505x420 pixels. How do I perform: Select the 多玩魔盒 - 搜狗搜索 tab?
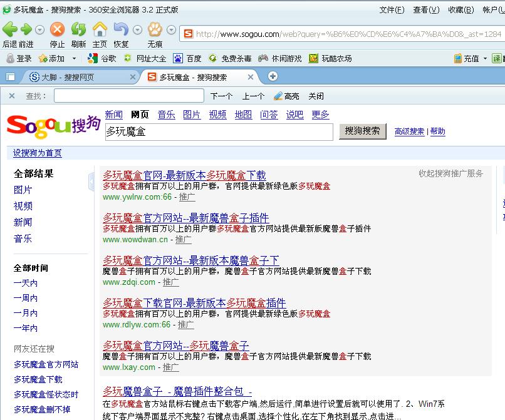(x=192, y=77)
